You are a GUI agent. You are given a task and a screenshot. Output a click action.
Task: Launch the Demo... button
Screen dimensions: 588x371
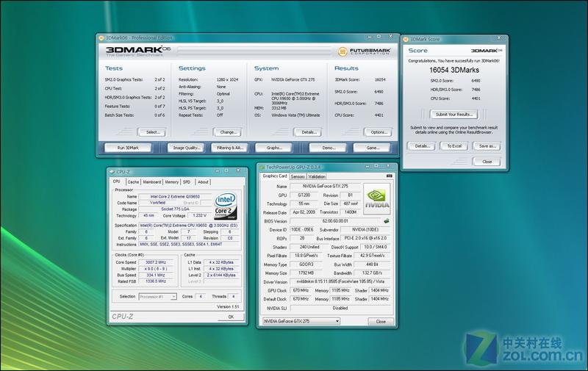pos(328,148)
